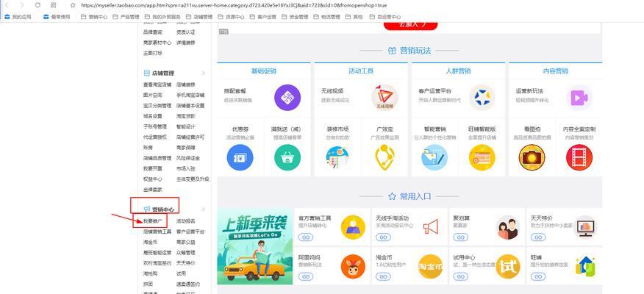Click GO under 聚划算
The width and height of the screenshot is (644, 294).
click(460, 237)
